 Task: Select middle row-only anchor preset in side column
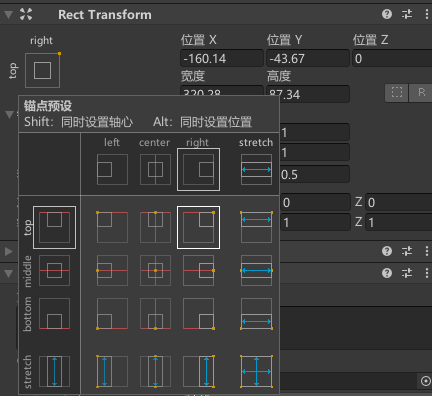coord(55,270)
